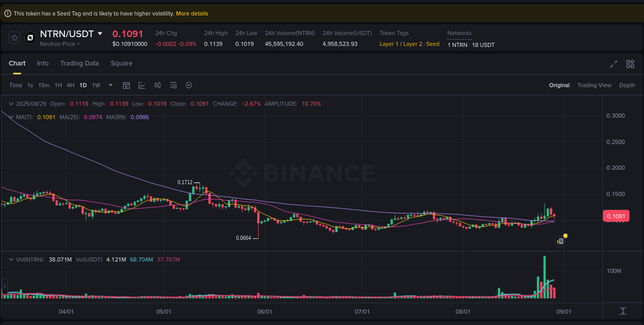The width and height of the screenshot is (644, 325).
Task: Select the line chart overlay icon
Action: click(142, 85)
